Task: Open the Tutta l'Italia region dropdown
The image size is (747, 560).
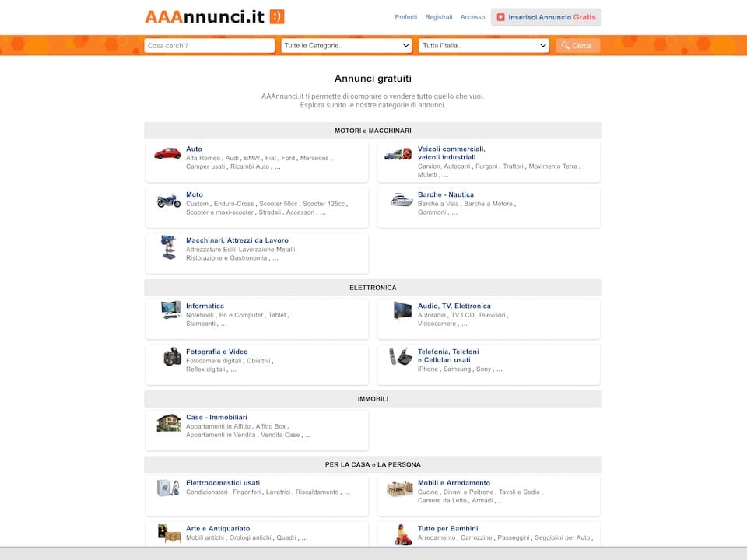Action: [x=484, y=46]
